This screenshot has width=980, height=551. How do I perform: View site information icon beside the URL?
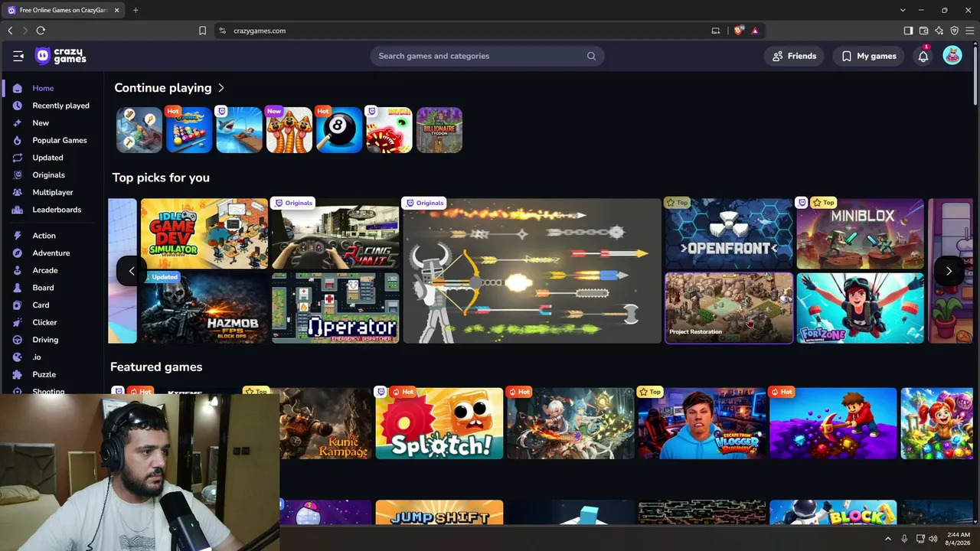222,31
